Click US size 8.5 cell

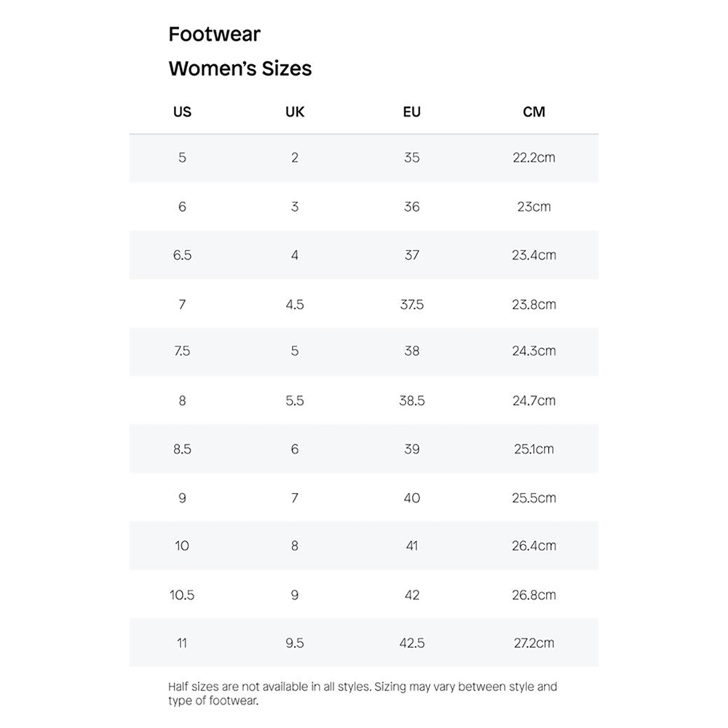click(x=182, y=449)
